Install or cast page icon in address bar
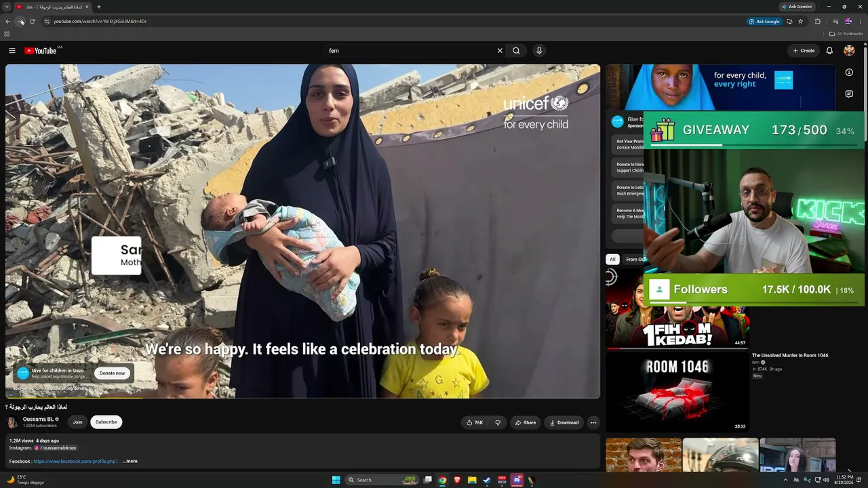The height and width of the screenshot is (488, 868). [789, 21]
